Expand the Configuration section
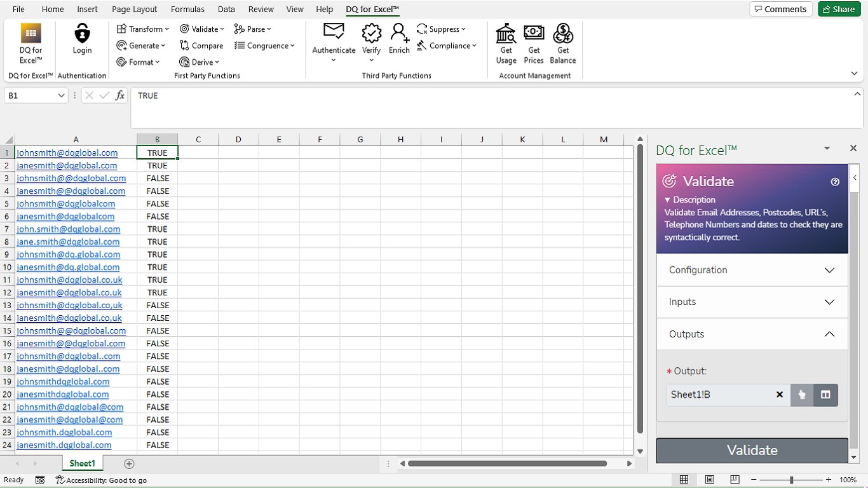This screenshot has height=488, width=868. pos(752,270)
